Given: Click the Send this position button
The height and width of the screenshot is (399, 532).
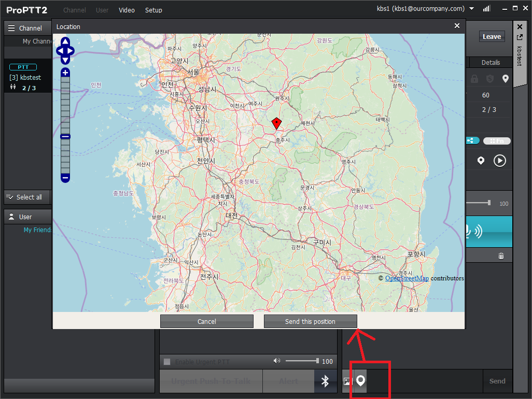Looking at the screenshot, I should point(310,321).
